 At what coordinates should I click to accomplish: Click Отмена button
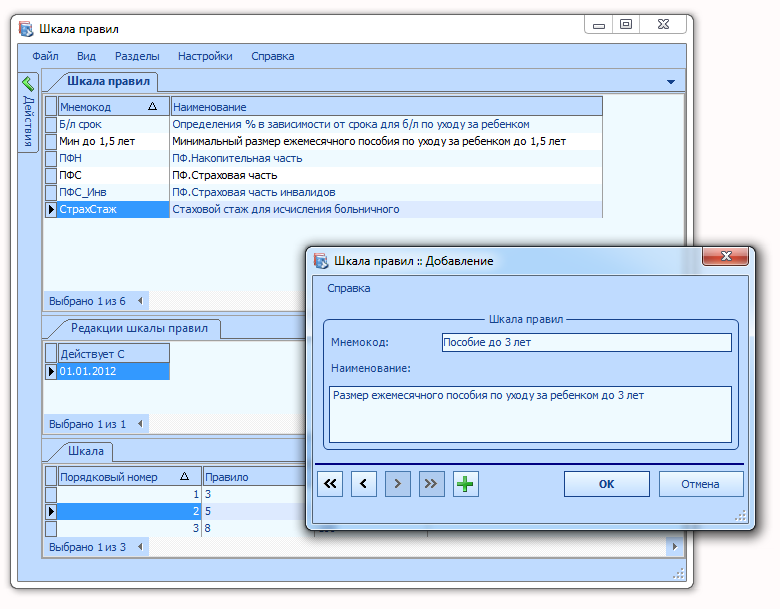pyautogui.click(x=700, y=484)
